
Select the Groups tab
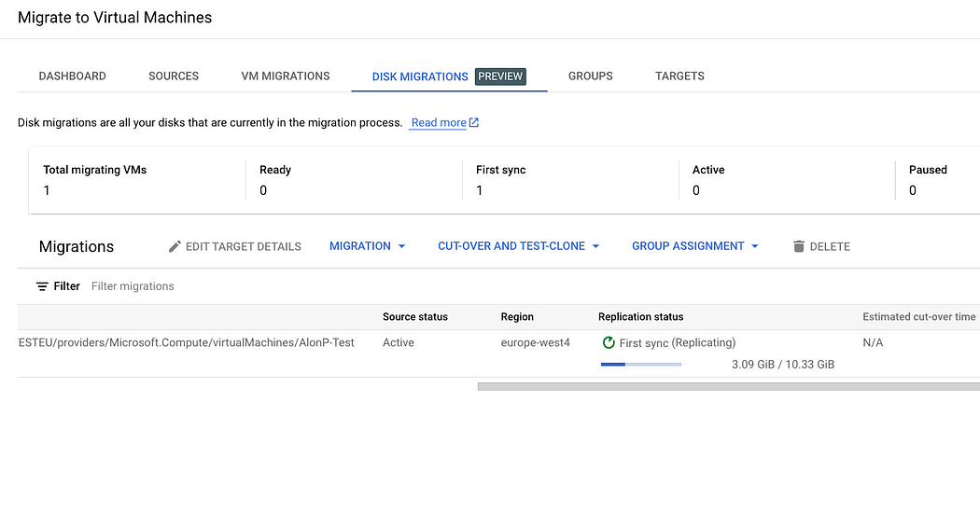coord(590,76)
